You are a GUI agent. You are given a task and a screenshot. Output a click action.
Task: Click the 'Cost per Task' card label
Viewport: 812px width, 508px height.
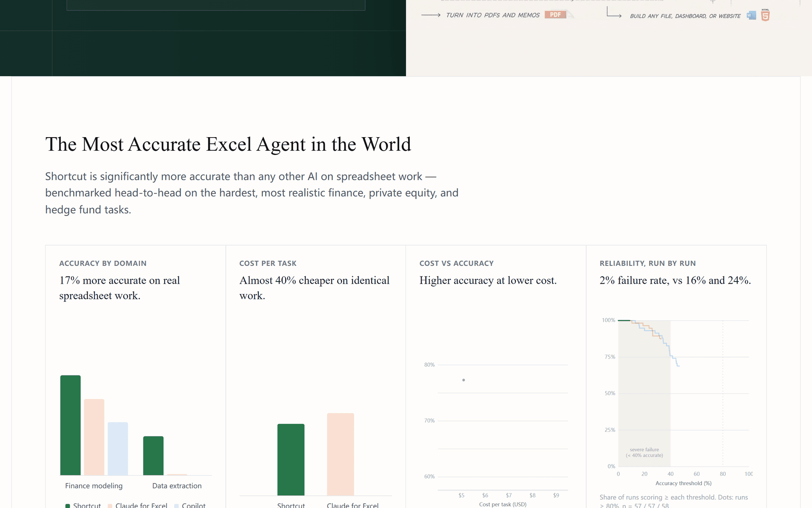(x=268, y=263)
